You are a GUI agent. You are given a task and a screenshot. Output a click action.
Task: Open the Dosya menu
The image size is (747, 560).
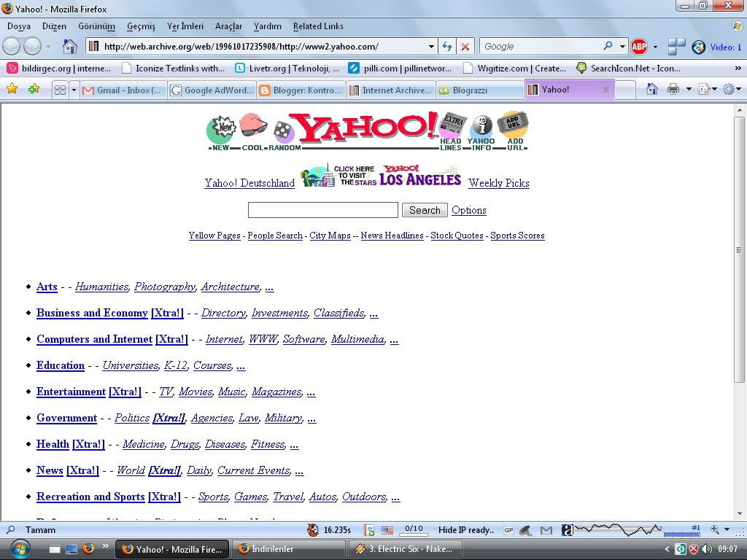(19, 26)
